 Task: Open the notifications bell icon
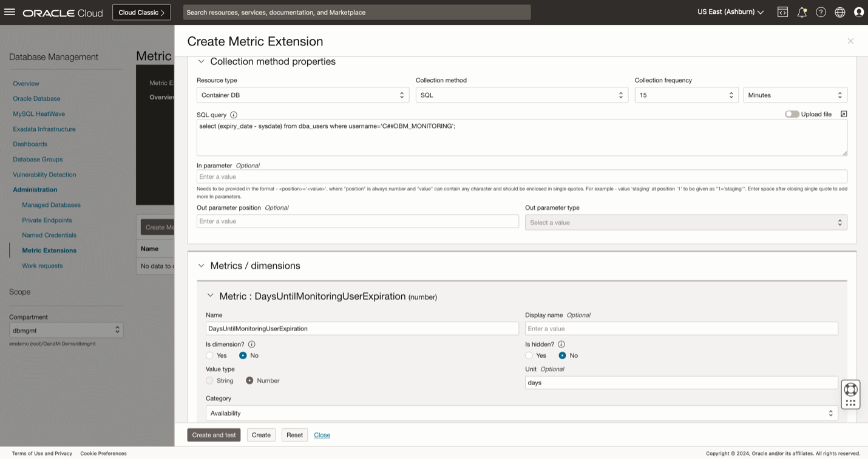point(802,12)
